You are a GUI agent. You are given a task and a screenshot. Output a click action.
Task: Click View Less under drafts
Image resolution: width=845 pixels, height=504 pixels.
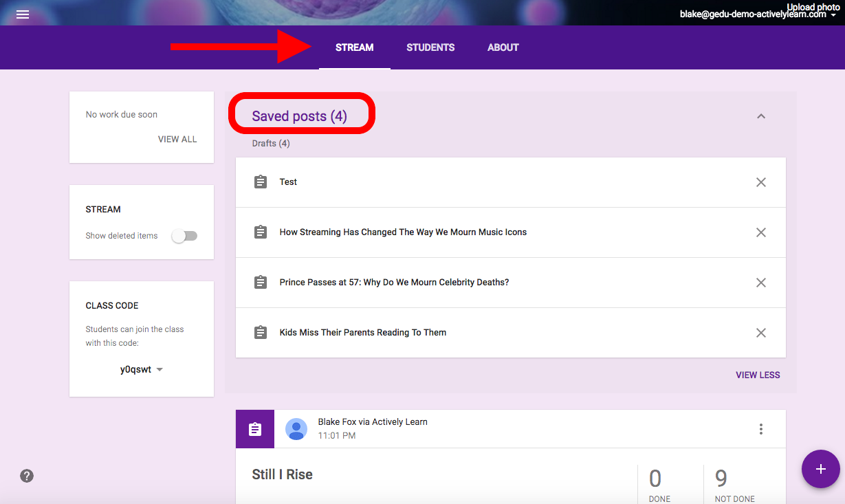click(758, 375)
